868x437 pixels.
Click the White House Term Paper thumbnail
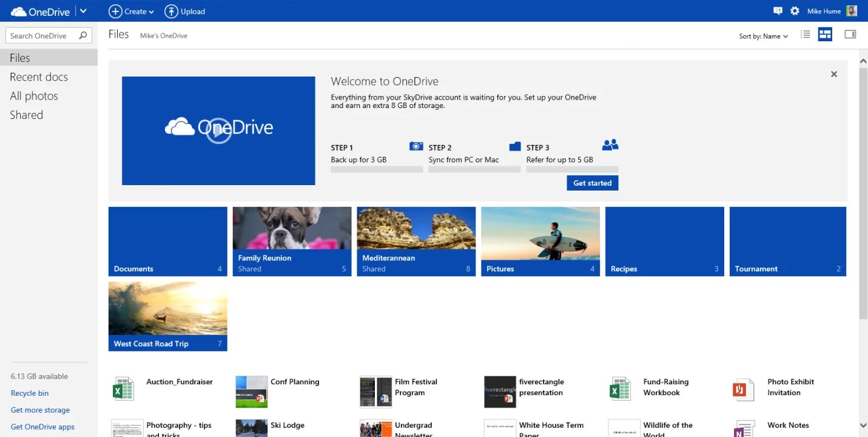(500, 428)
